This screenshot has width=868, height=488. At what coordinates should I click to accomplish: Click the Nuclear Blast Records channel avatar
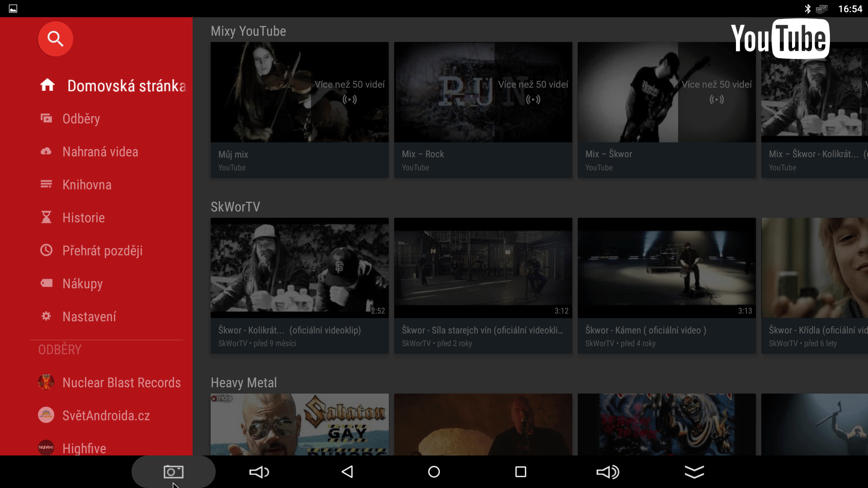tap(46, 382)
